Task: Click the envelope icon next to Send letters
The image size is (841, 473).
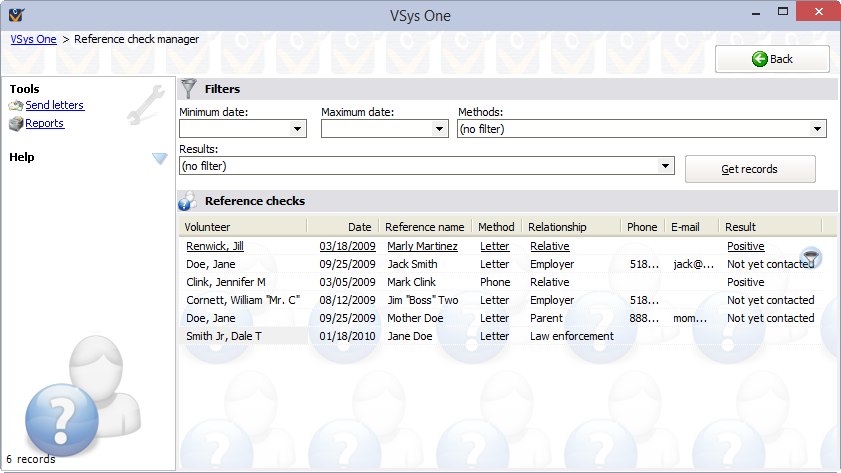Action: 16,106
